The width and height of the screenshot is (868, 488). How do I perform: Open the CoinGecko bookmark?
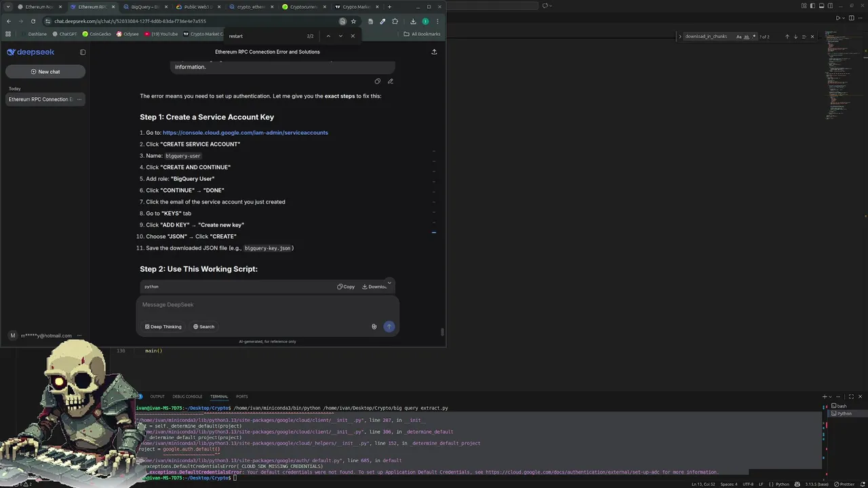click(96, 34)
